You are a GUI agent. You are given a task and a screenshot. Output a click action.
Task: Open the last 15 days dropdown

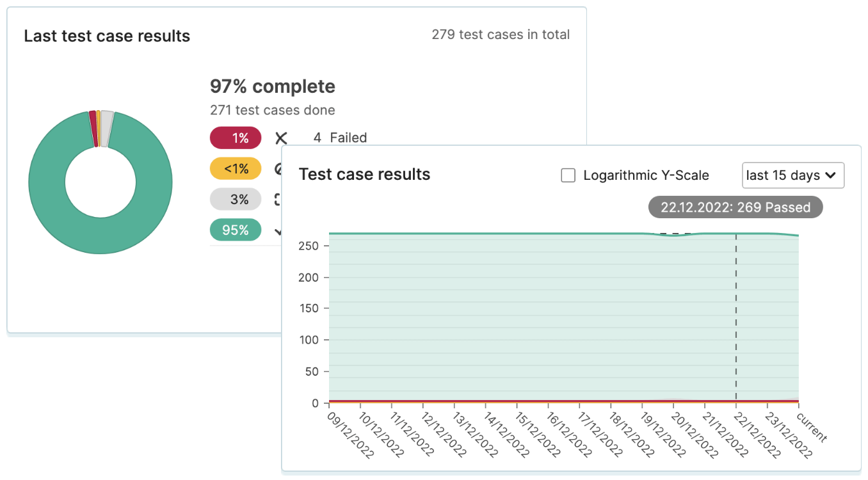coord(793,175)
